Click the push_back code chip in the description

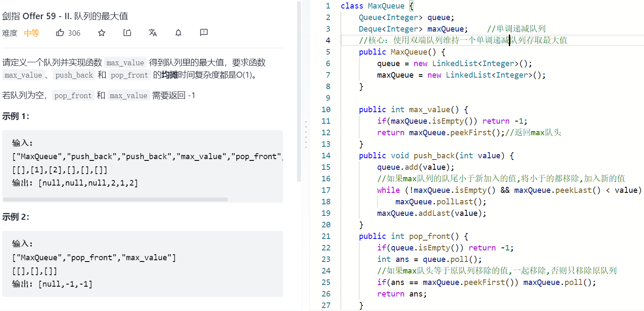point(75,75)
